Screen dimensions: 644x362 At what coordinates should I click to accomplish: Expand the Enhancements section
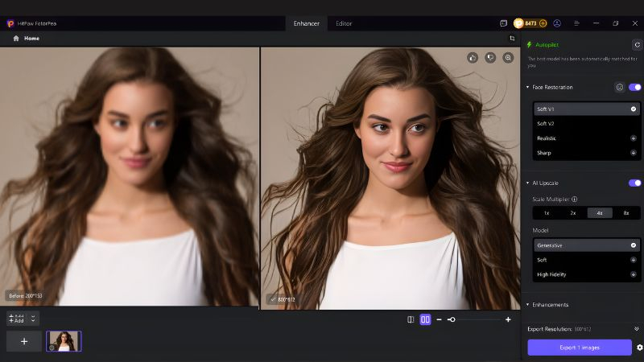point(528,305)
